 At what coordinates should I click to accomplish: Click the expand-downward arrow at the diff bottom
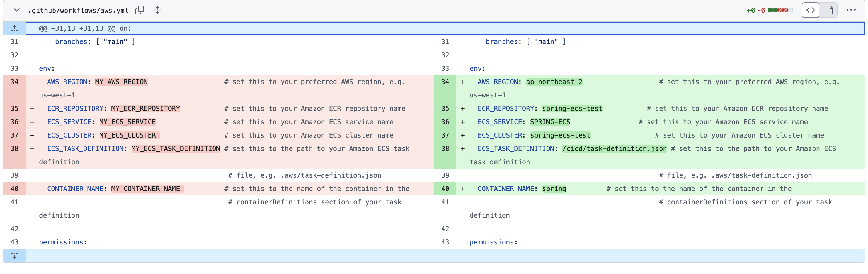pyautogui.click(x=14, y=256)
